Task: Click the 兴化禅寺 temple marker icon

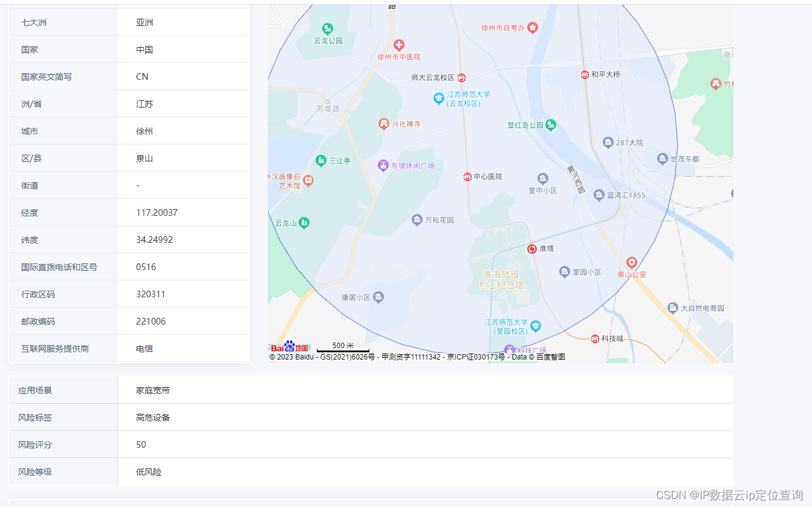Action: pyautogui.click(x=384, y=124)
